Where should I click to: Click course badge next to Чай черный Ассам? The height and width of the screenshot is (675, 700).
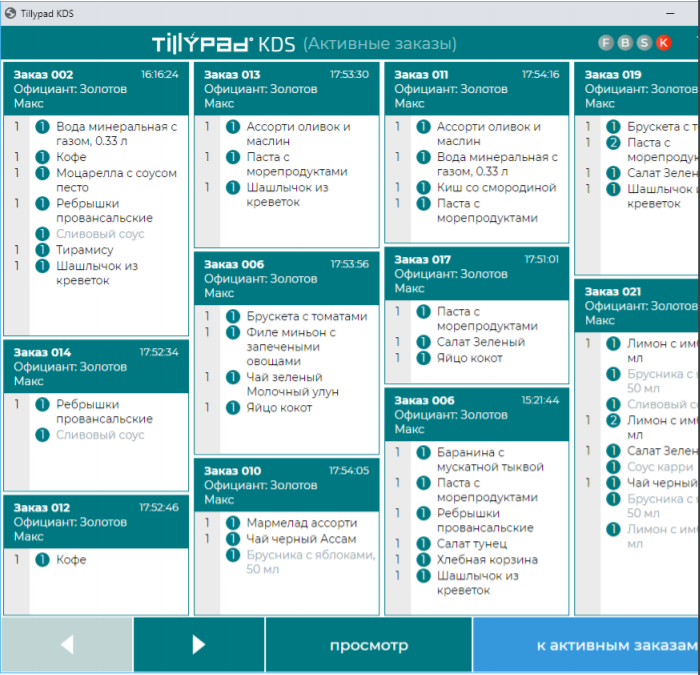233,538
